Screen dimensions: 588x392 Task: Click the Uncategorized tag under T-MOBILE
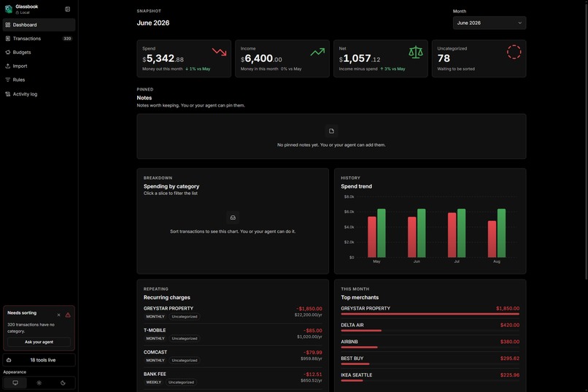(x=185, y=339)
